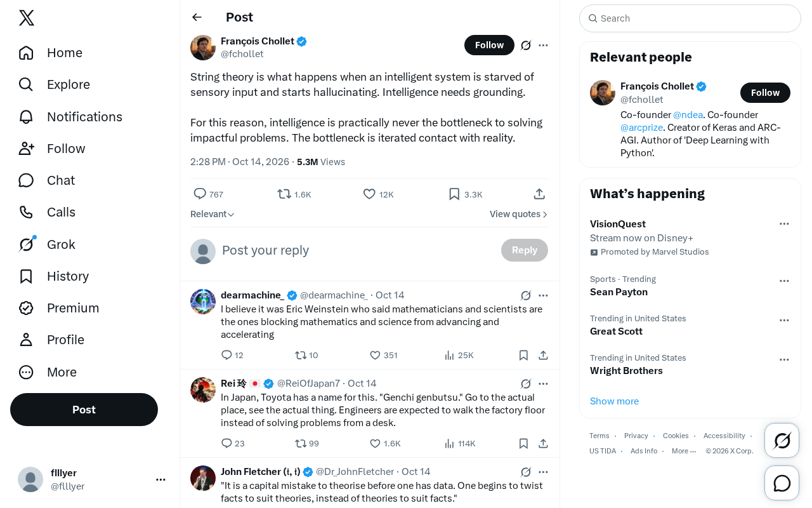Share the main post via share icon
Image resolution: width=812 pixels, height=508 pixels.
pos(539,194)
